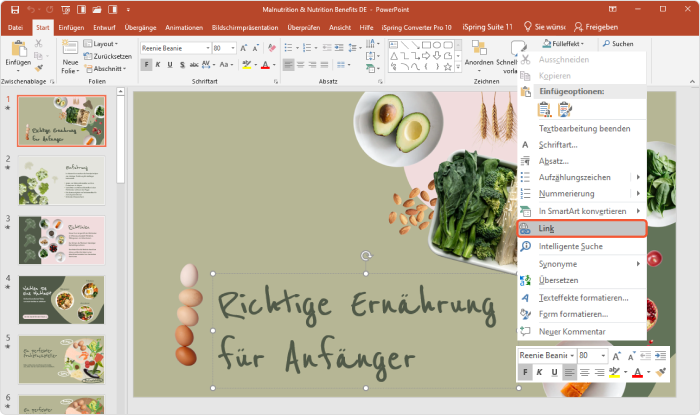Click Form formatieren... menu entry
Image resolution: width=700 pixels, height=415 pixels.
[582, 314]
